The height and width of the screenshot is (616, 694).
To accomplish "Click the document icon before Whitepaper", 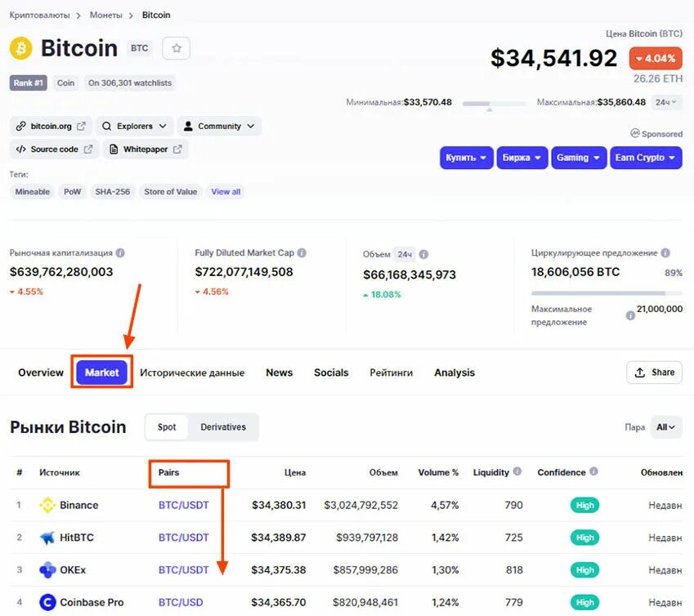I will pyautogui.click(x=114, y=149).
